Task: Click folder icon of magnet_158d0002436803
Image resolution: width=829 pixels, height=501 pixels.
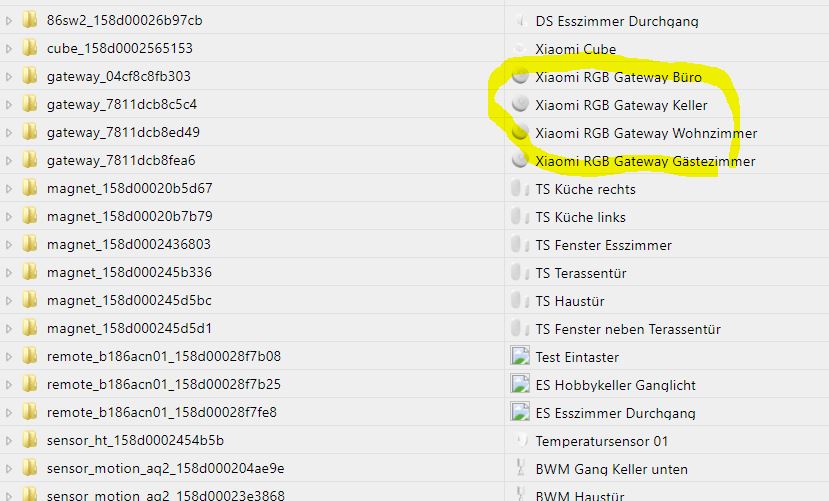Action: [30, 244]
